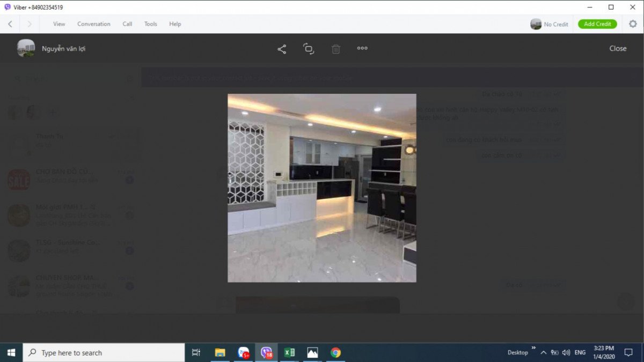
Task: Click the Nguyễn văn lợi sender avatar
Action: 26,48
